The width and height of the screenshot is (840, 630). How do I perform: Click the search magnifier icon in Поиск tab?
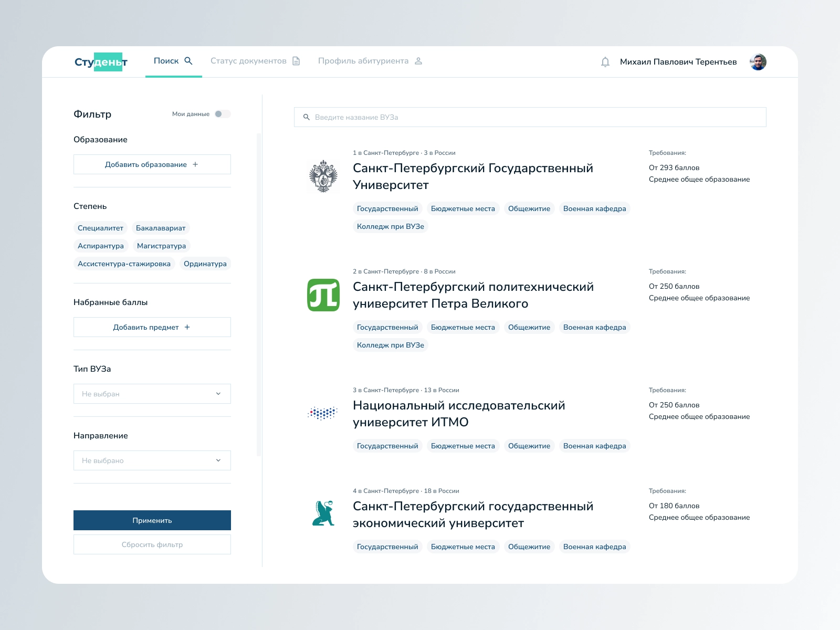pyautogui.click(x=188, y=61)
